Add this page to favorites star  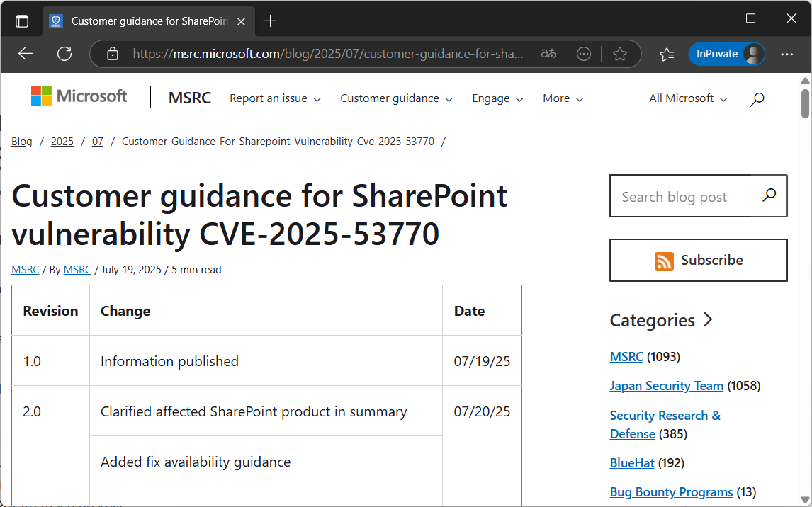[620, 54]
